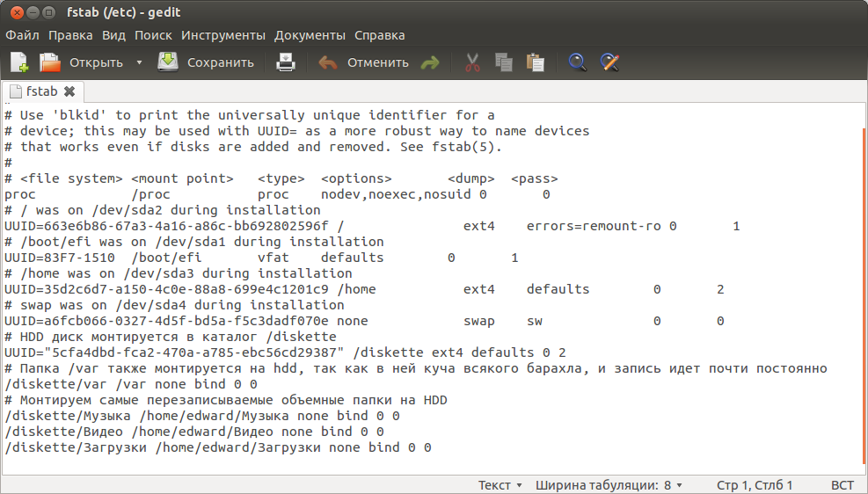This screenshot has width=868, height=494.
Task: Click the open file folder icon
Action: pyautogui.click(x=50, y=62)
